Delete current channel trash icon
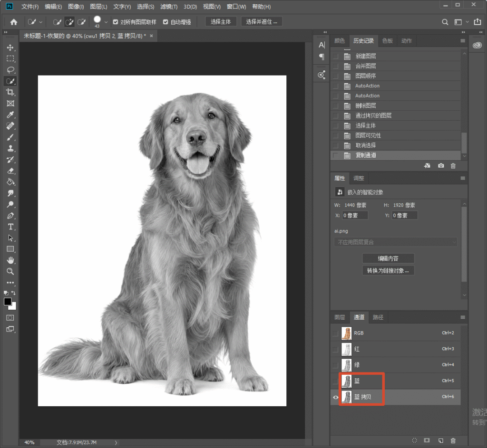487x448 pixels. click(453, 440)
